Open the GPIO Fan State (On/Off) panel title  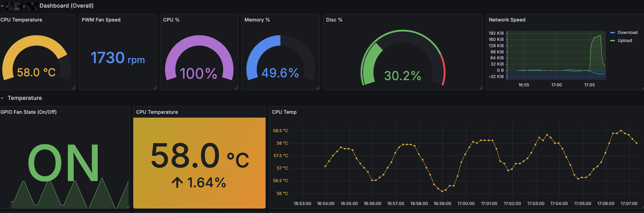coord(28,112)
